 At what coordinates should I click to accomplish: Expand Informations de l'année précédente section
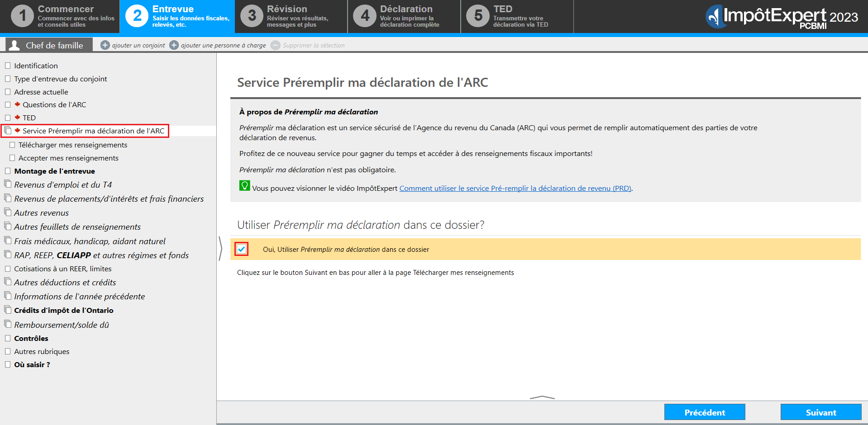[8, 296]
